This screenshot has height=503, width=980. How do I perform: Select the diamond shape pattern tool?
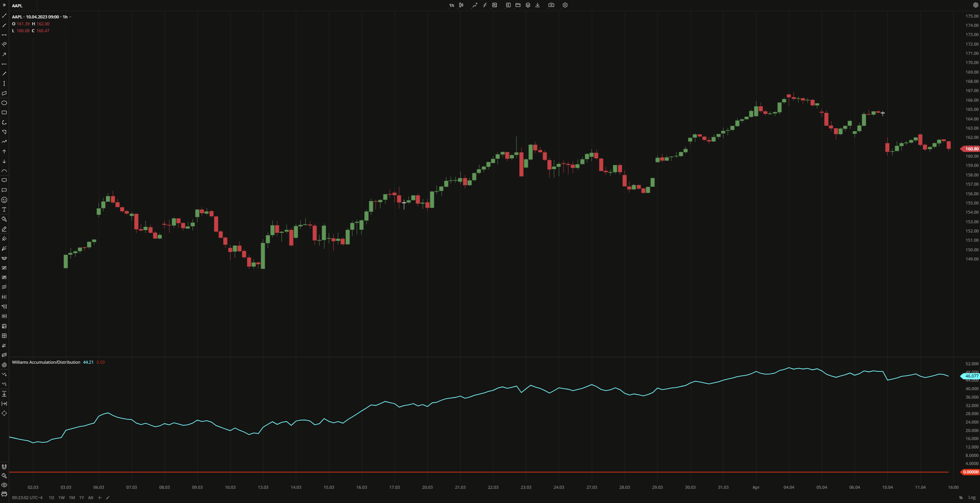click(x=4, y=413)
